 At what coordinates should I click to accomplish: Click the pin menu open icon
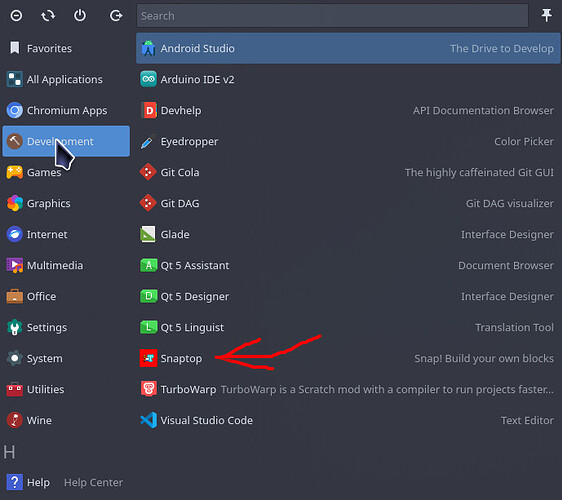tap(546, 15)
